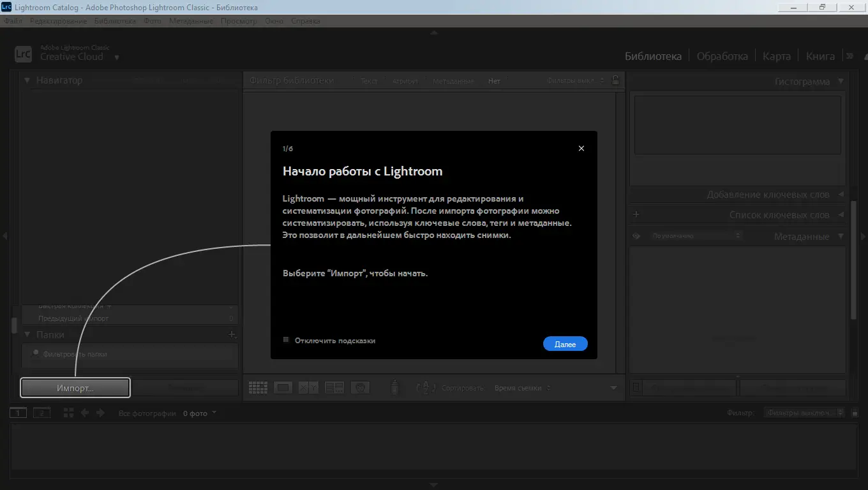The height and width of the screenshot is (490, 868).
Task: Click the search icon in Filter Folders field
Action: click(x=36, y=353)
